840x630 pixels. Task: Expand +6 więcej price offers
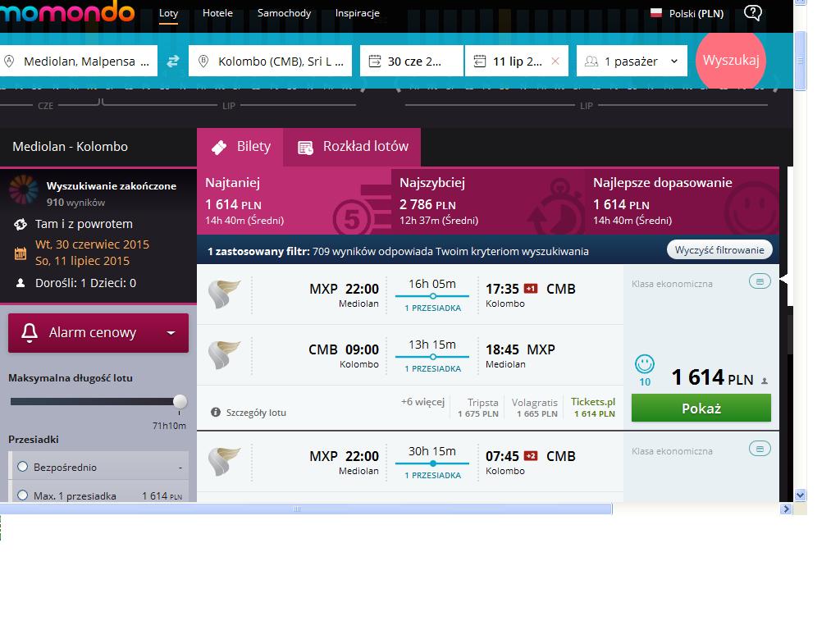tap(422, 402)
